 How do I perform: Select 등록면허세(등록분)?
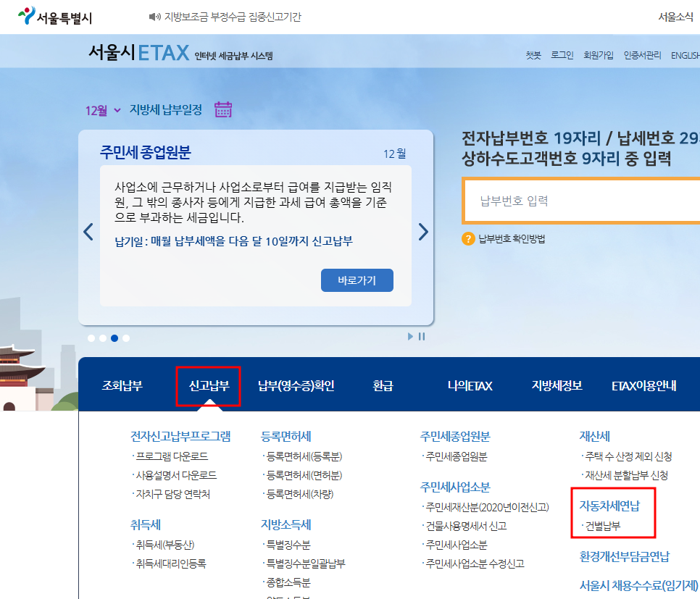coord(304,456)
